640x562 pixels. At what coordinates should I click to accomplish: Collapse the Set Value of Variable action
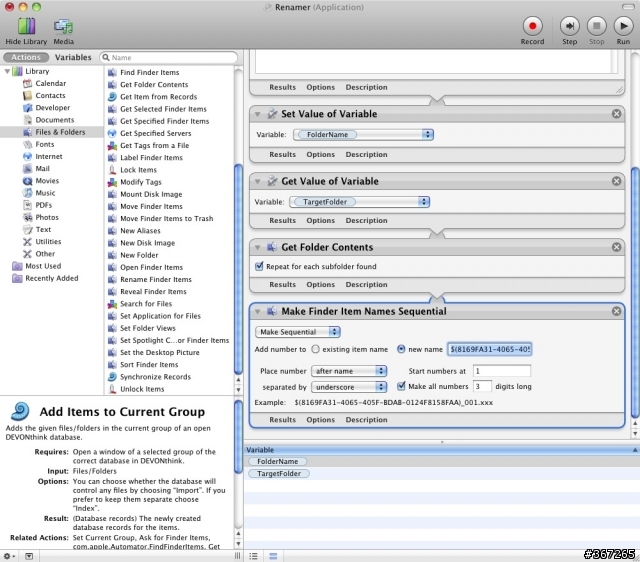coord(258,114)
